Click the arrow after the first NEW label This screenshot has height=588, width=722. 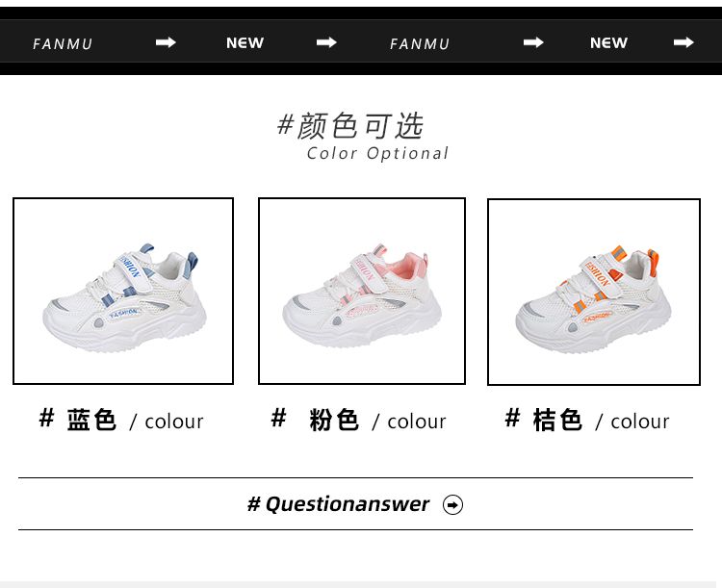click(326, 42)
